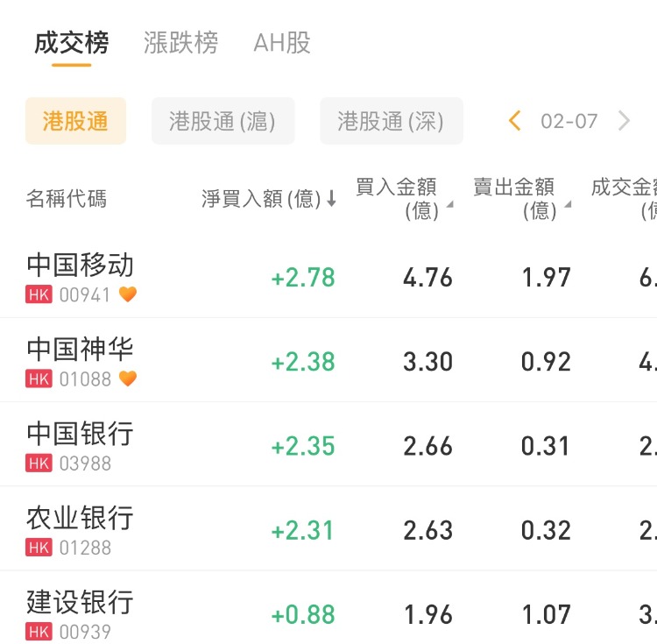Sort by 買入金額 column

[401, 198]
